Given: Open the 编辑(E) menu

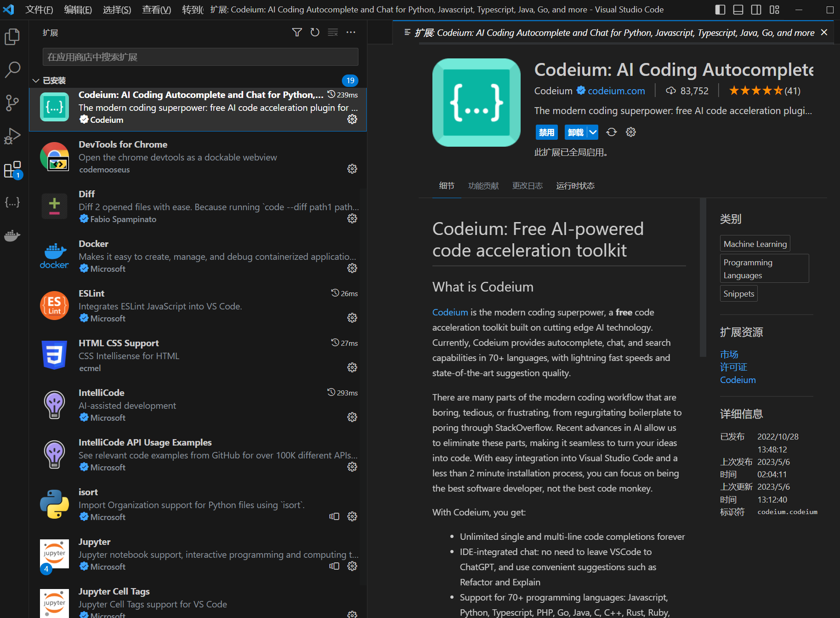Looking at the screenshot, I should point(78,10).
